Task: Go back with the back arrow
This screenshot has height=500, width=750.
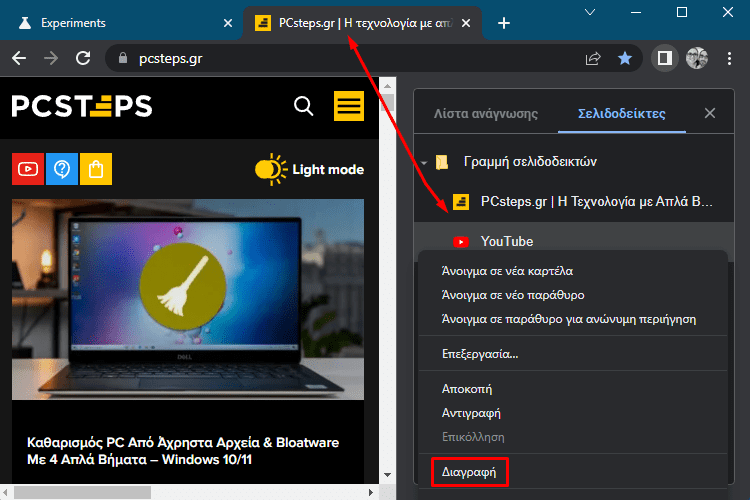Action: 19,58
